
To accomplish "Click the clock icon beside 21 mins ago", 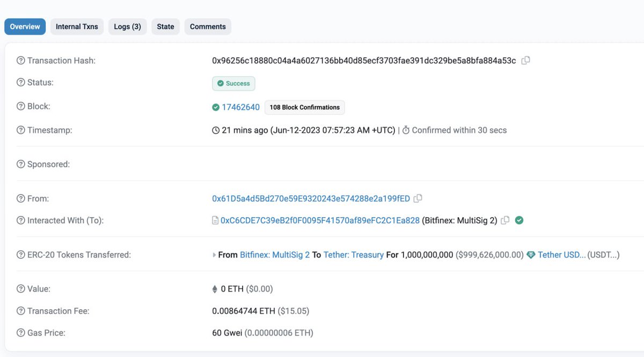I will tap(216, 130).
